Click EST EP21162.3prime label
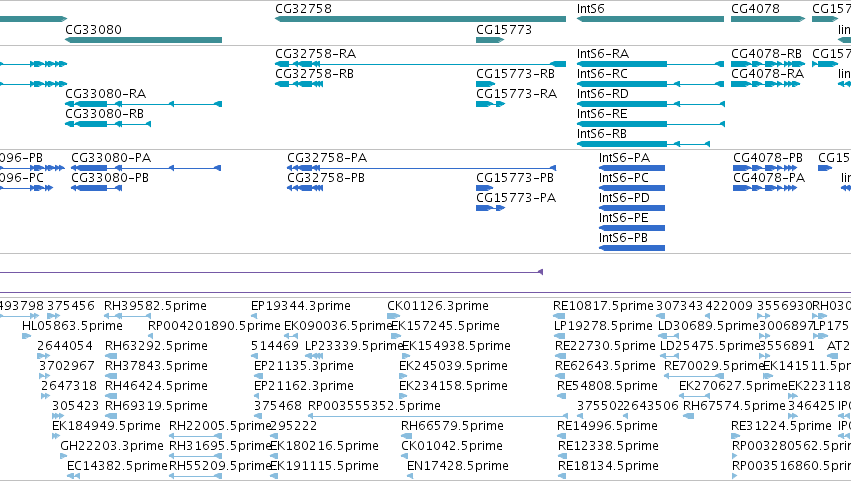The height and width of the screenshot is (481, 851). click(304, 386)
